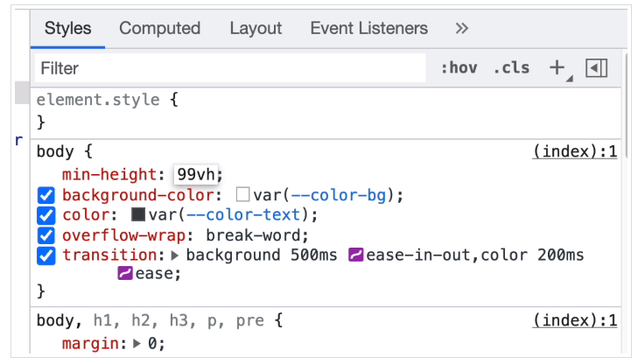The height and width of the screenshot is (364, 638).
Task: Select the Event Listeners tab
Action: tap(368, 29)
